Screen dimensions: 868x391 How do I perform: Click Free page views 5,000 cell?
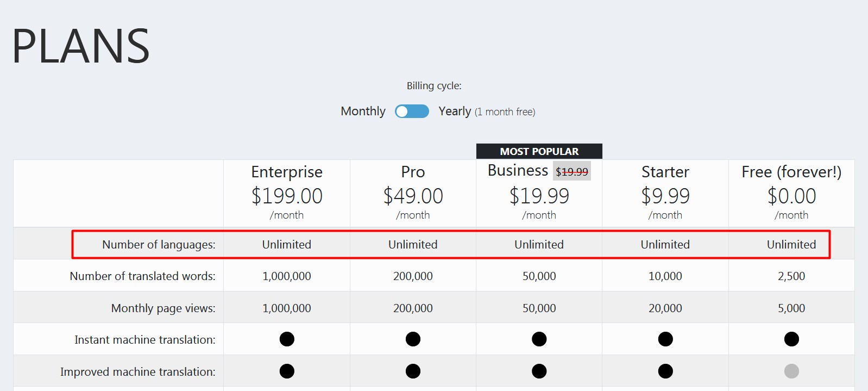(791, 308)
